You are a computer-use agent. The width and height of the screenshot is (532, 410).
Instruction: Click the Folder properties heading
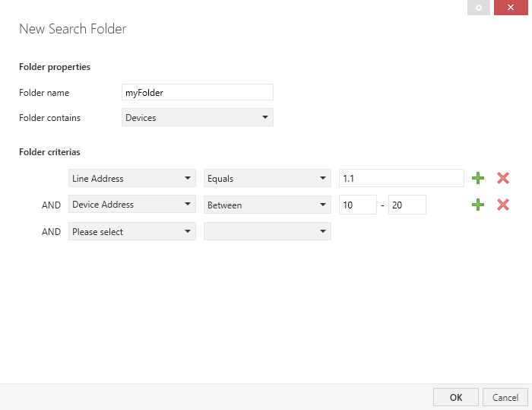coord(55,67)
